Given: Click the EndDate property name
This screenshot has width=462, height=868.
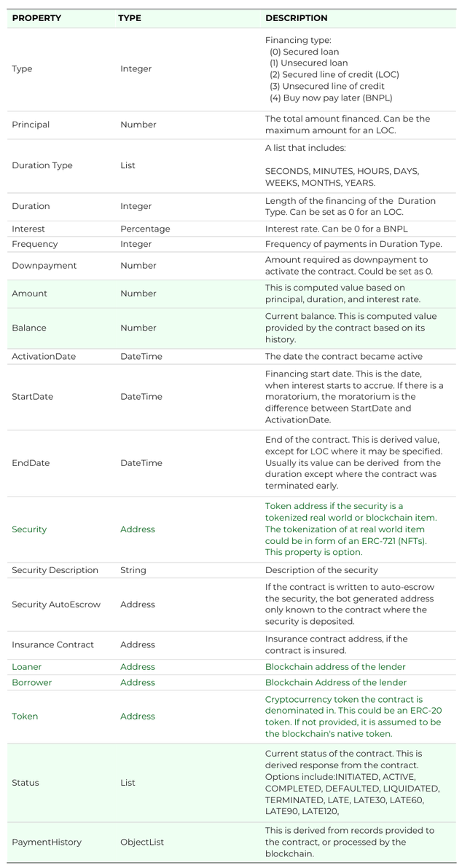Looking at the screenshot, I should point(31,463).
